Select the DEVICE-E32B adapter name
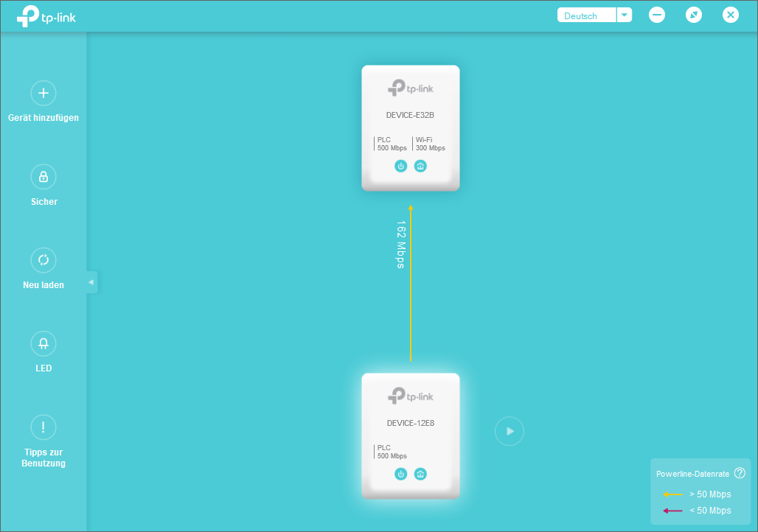The width and height of the screenshot is (758, 532). (x=410, y=115)
